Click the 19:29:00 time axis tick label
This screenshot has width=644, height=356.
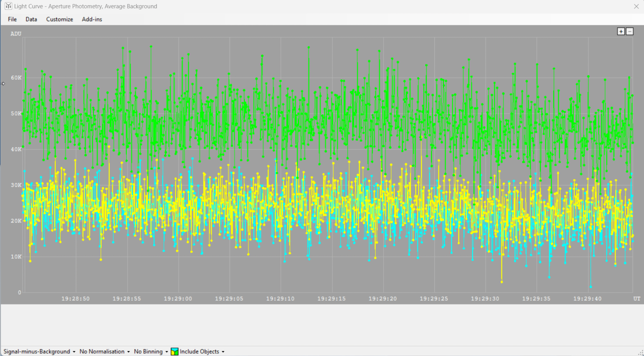pyautogui.click(x=178, y=299)
